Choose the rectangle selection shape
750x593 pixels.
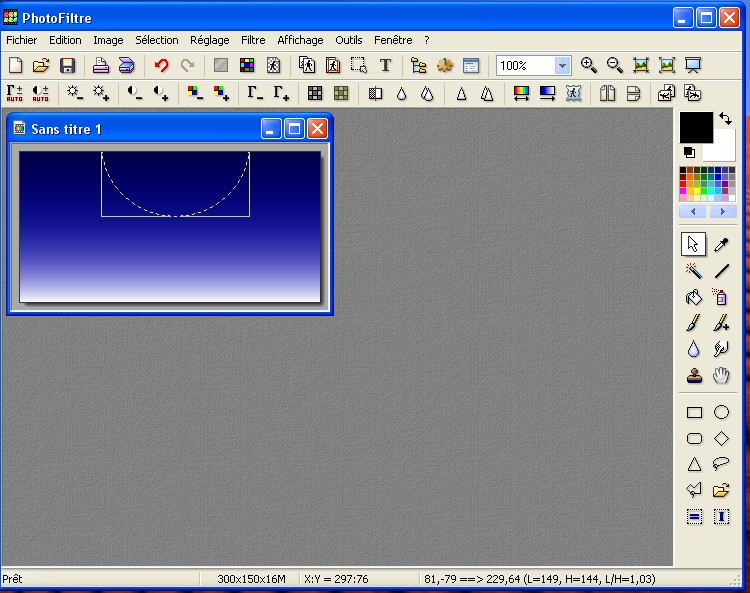(x=694, y=412)
